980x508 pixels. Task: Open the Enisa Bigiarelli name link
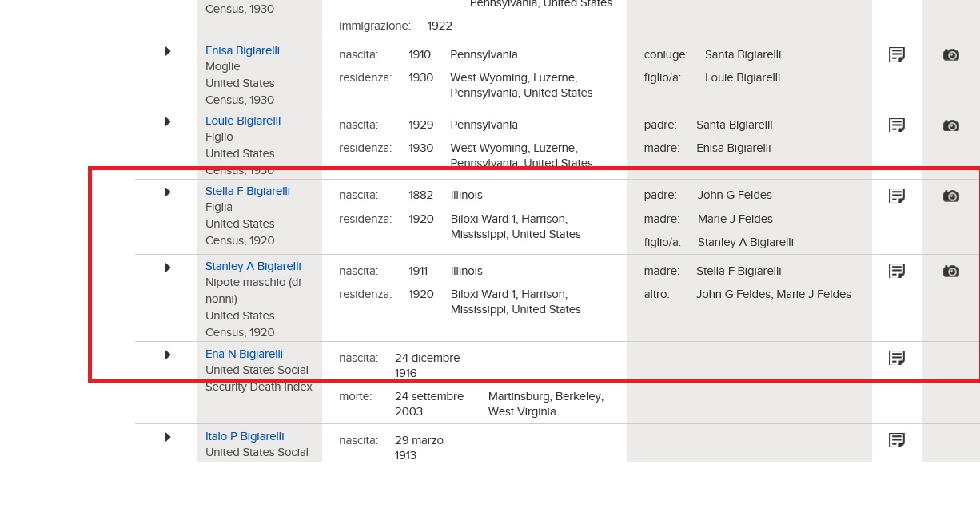pos(242,50)
